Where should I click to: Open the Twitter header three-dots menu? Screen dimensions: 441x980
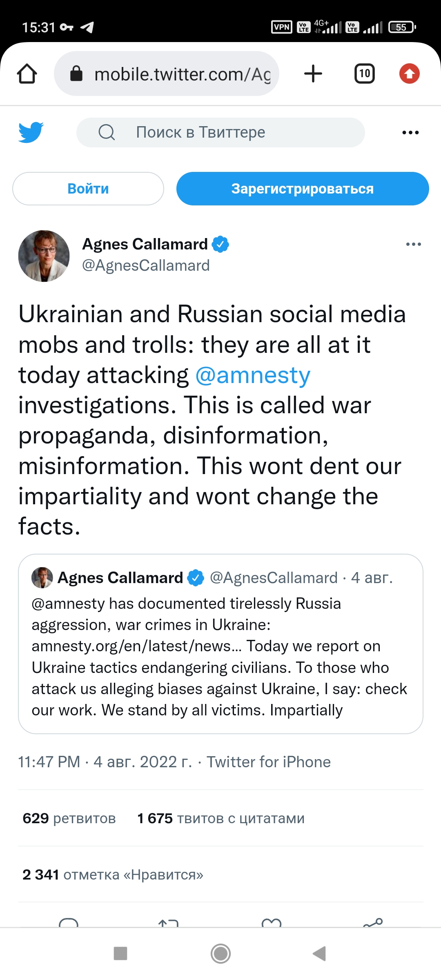point(410,132)
